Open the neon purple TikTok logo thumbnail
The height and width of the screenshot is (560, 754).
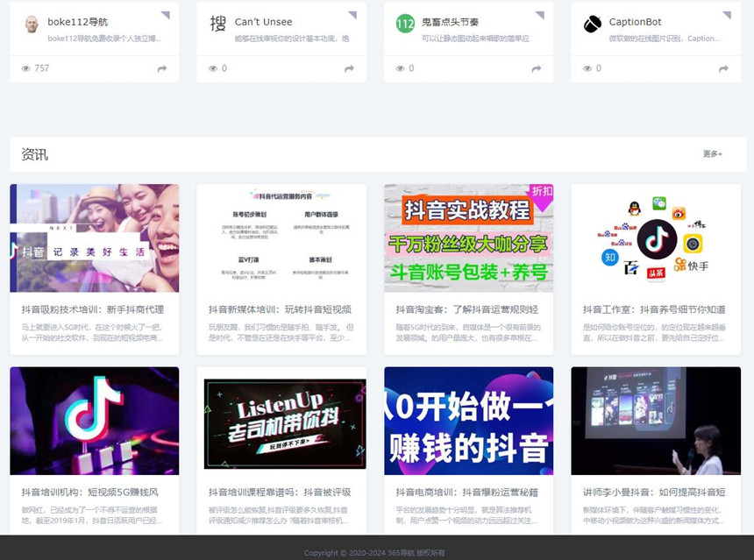(x=95, y=421)
